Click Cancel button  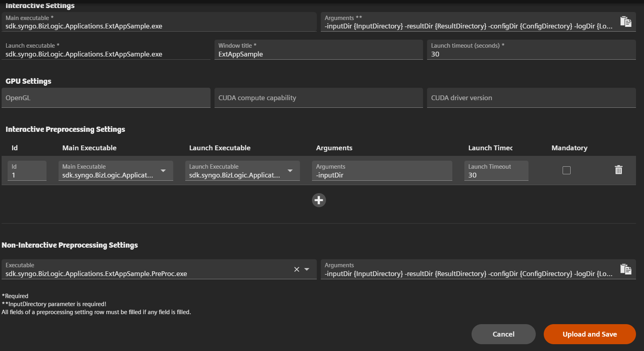coord(503,334)
